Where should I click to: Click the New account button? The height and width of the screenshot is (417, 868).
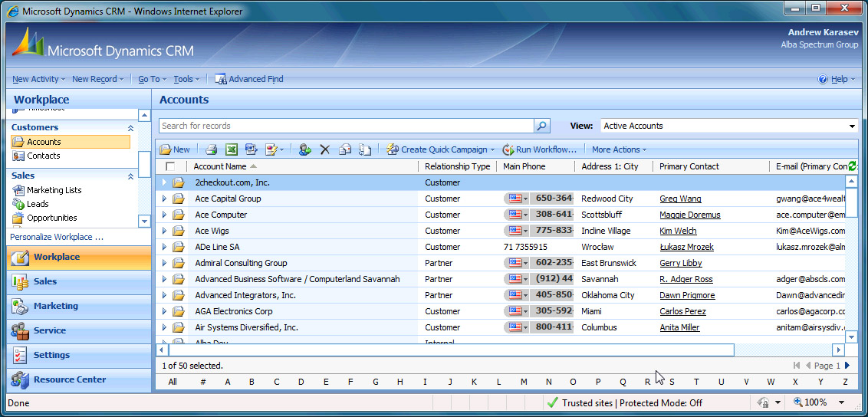[175, 149]
